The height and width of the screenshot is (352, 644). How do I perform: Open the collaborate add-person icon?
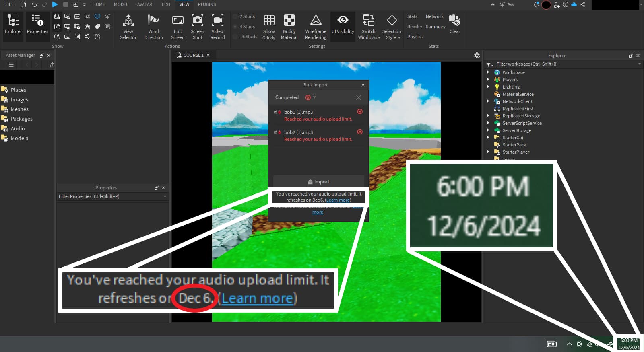click(x=557, y=4)
